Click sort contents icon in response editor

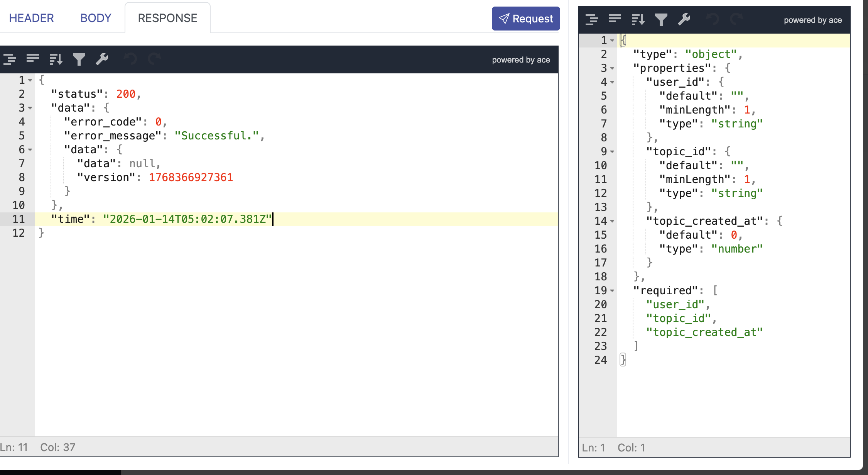[x=56, y=59]
